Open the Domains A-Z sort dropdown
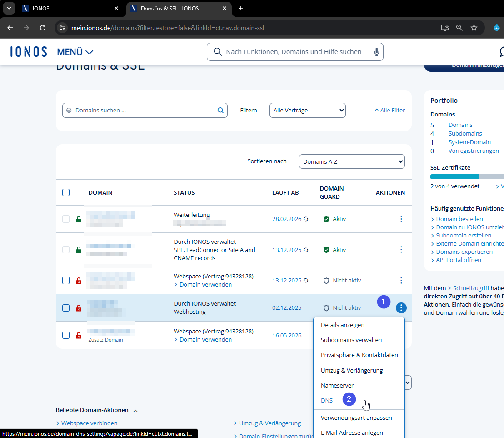 tap(352, 161)
